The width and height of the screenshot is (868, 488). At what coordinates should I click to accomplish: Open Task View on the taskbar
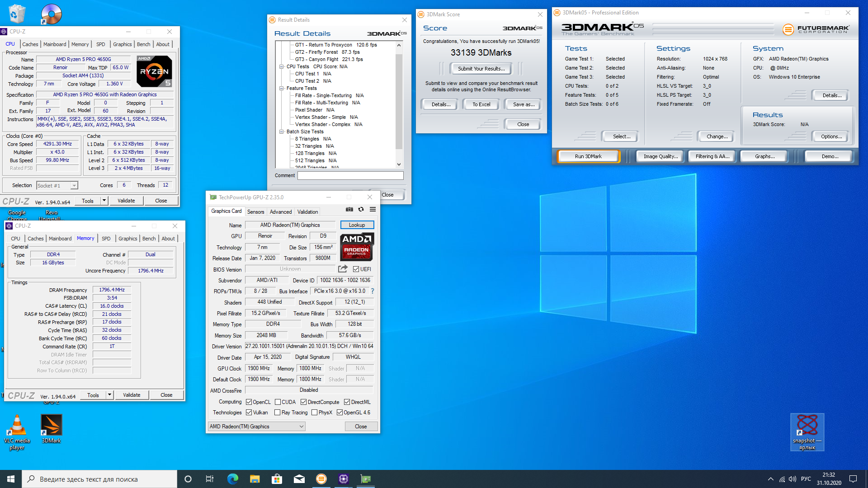pos(210,479)
